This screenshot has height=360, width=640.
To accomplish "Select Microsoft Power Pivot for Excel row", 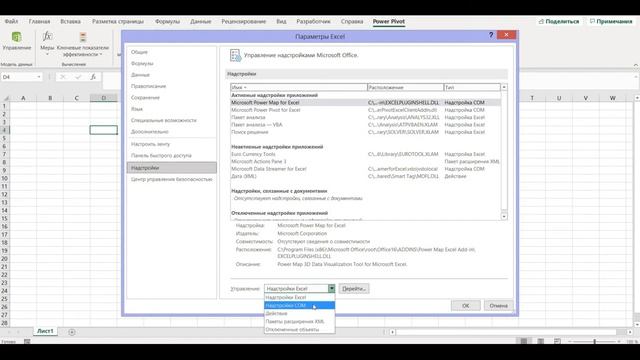I will pyautogui.click(x=365, y=110).
